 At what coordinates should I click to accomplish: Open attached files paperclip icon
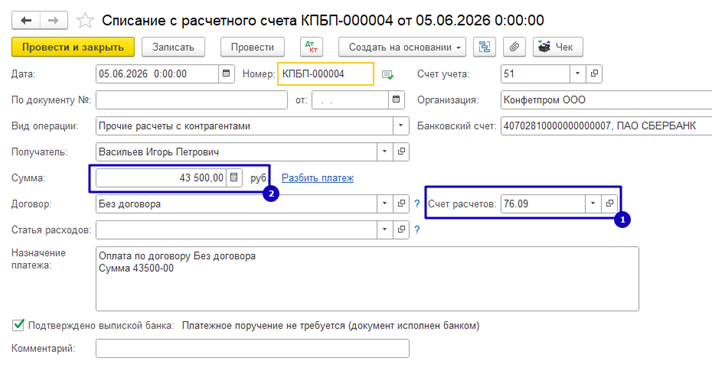[514, 47]
